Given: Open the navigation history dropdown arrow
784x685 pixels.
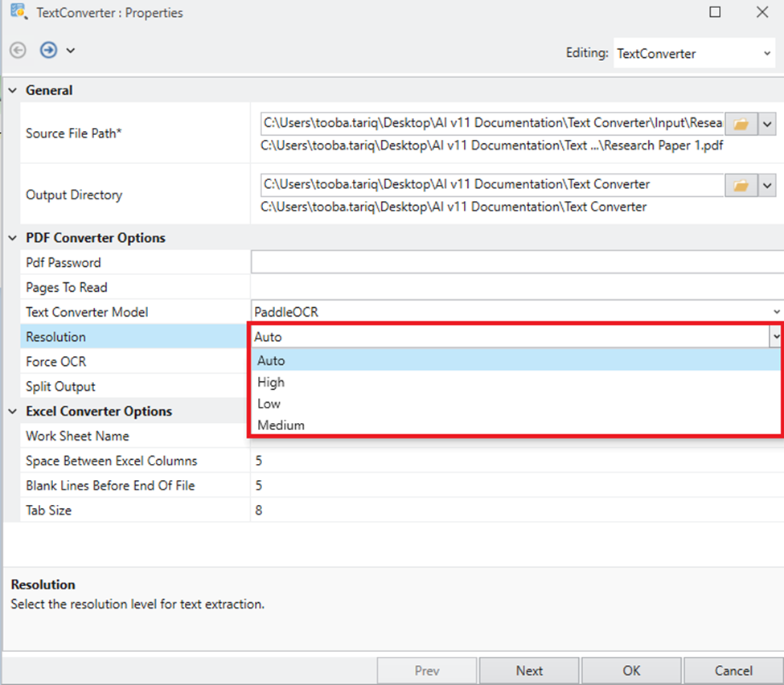Looking at the screenshot, I should click(x=71, y=51).
